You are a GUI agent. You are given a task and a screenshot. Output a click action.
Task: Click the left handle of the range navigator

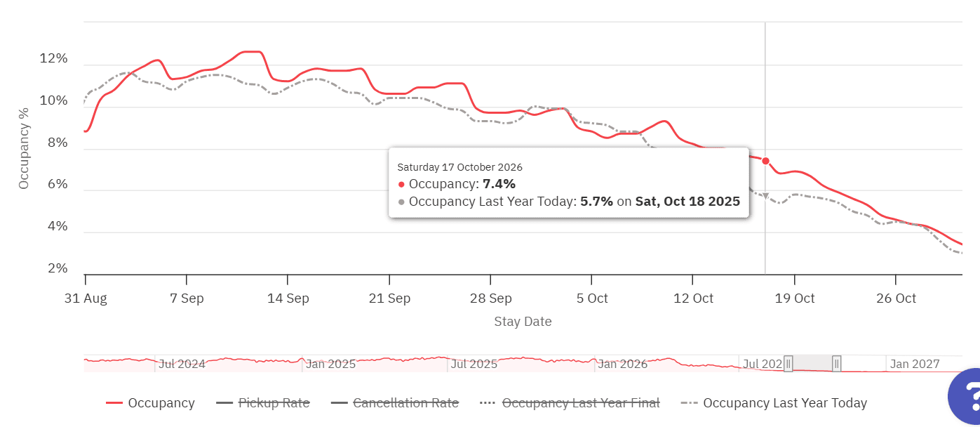pyautogui.click(x=788, y=363)
